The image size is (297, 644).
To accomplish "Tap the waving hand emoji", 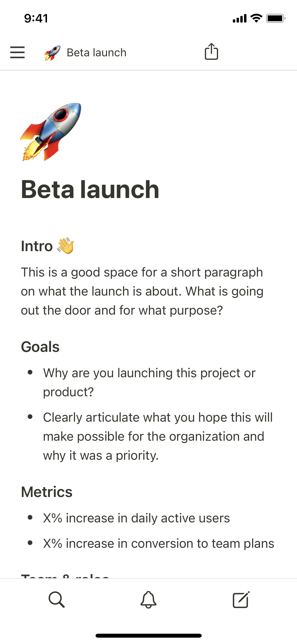I will (x=66, y=246).
